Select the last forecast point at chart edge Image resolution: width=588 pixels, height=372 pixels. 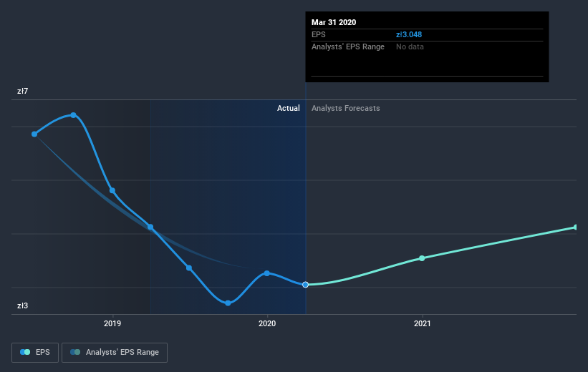pyautogui.click(x=576, y=227)
